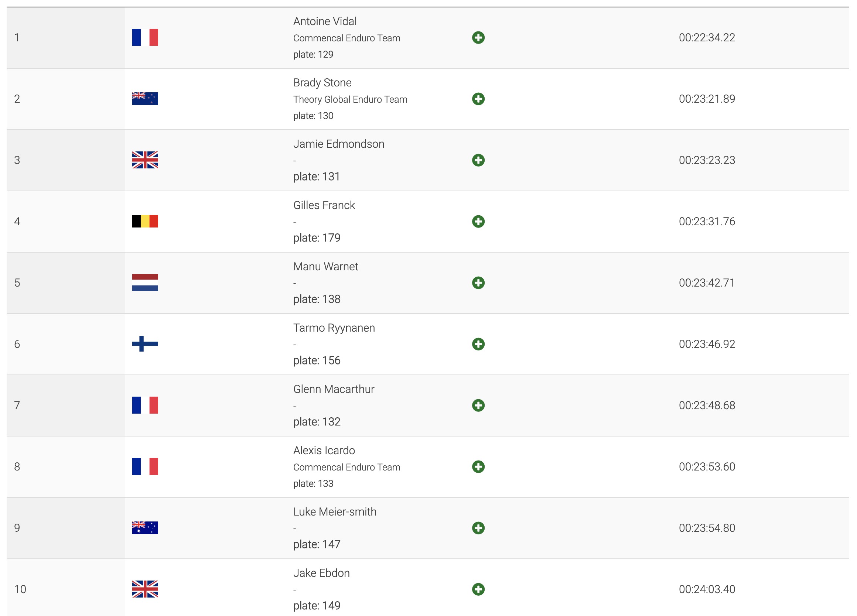Image resolution: width=857 pixels, height=616 pixels.
Task: Click the New Zealand flag for Brady Stone
Action: click(145, 99)
